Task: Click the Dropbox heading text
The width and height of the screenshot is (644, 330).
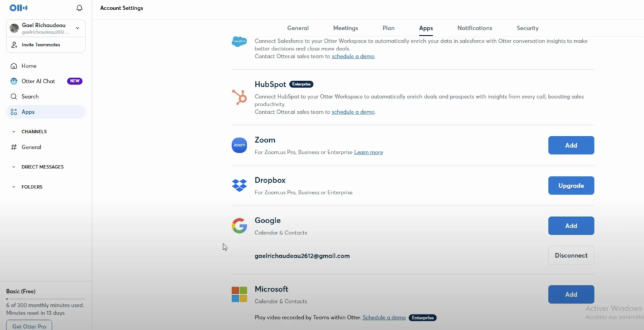Action: click(270, 180)
